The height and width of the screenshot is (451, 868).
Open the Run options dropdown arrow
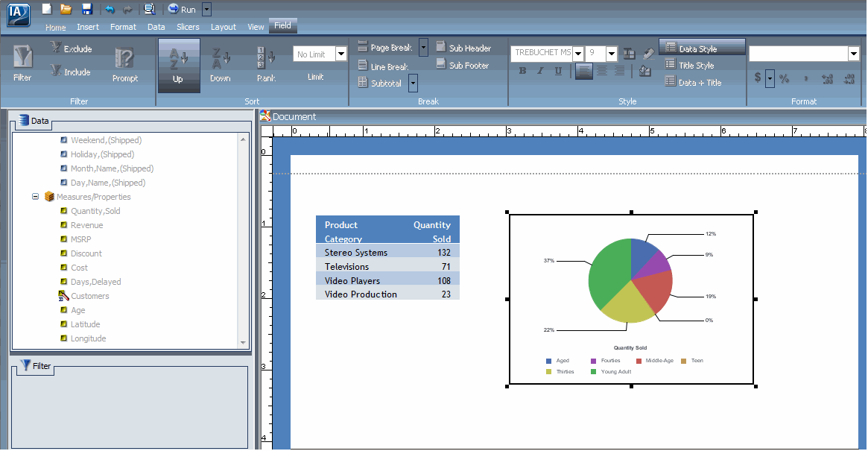pyautogui.click(x=206, y=10)
